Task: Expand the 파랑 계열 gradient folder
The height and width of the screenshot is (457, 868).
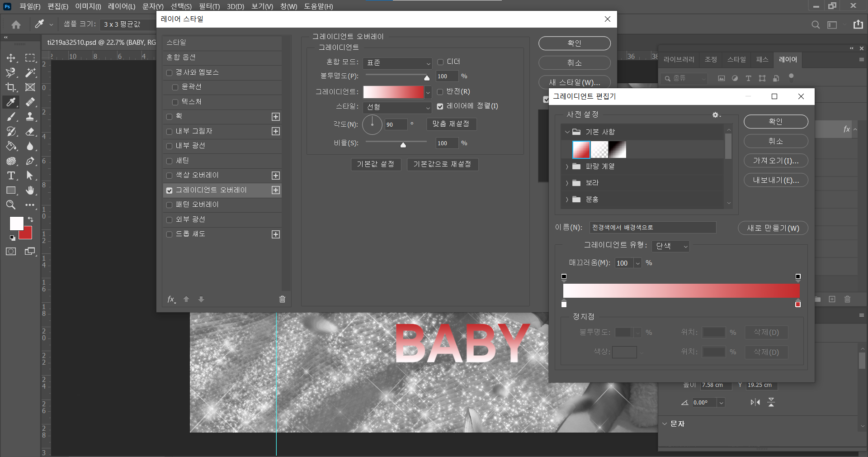Action: pyautogui.click(x=567, y=167)
